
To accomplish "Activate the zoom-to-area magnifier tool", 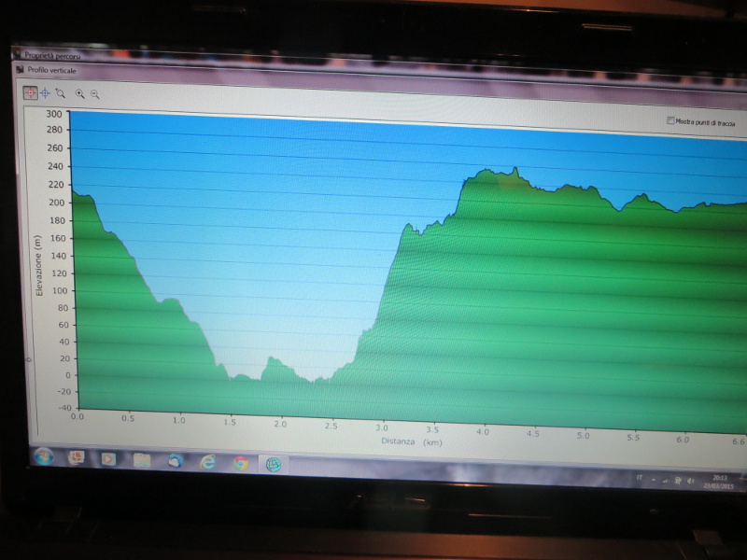I will point(60,92).
